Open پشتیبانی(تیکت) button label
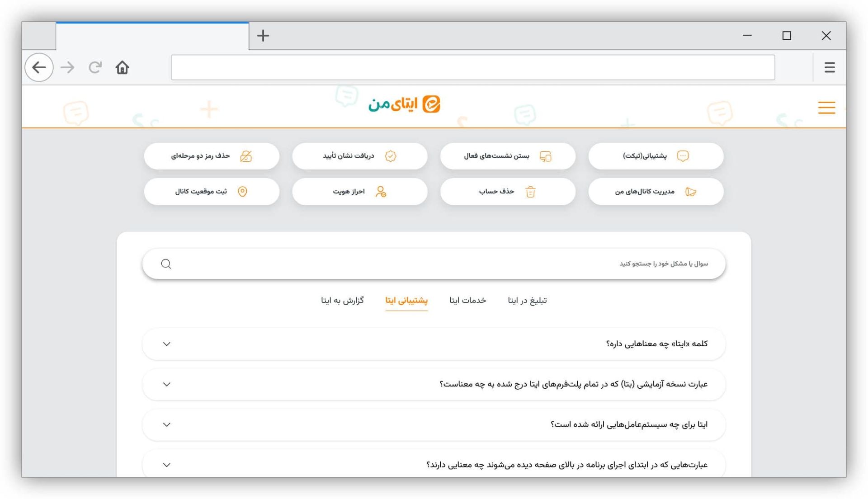The width and height of the screenshot is (868, 499). (645, 156)
